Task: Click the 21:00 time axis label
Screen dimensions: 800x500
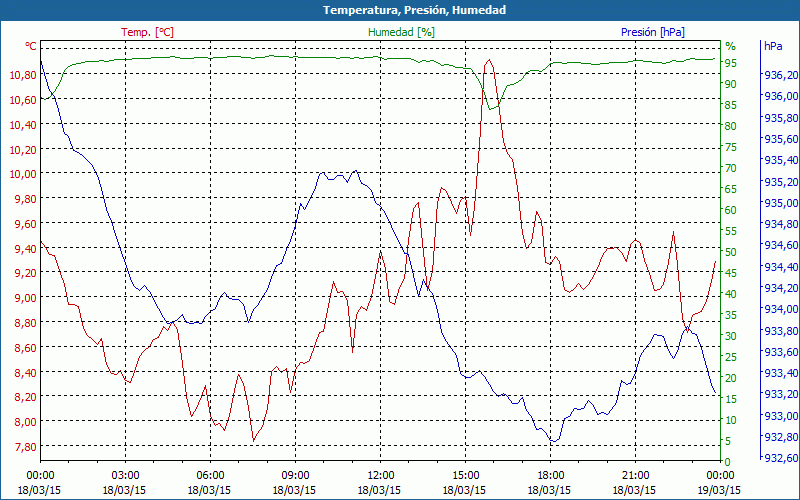Action: (x=635, y=476)
